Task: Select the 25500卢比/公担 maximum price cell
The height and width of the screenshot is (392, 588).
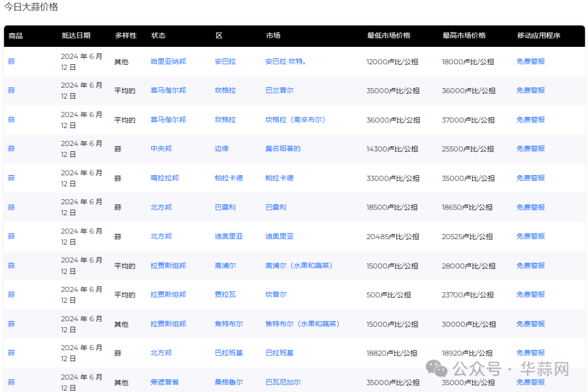Action: (467, 149)
